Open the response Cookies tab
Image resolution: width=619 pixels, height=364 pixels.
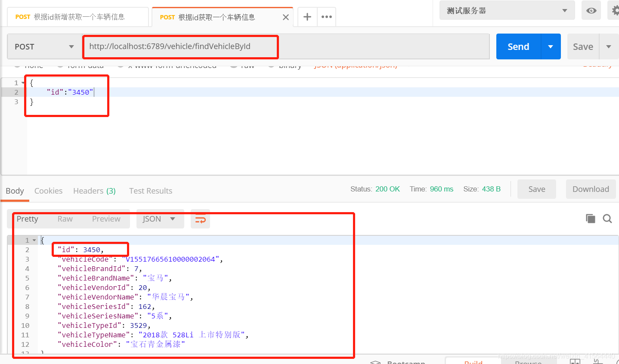coord(48,191)
